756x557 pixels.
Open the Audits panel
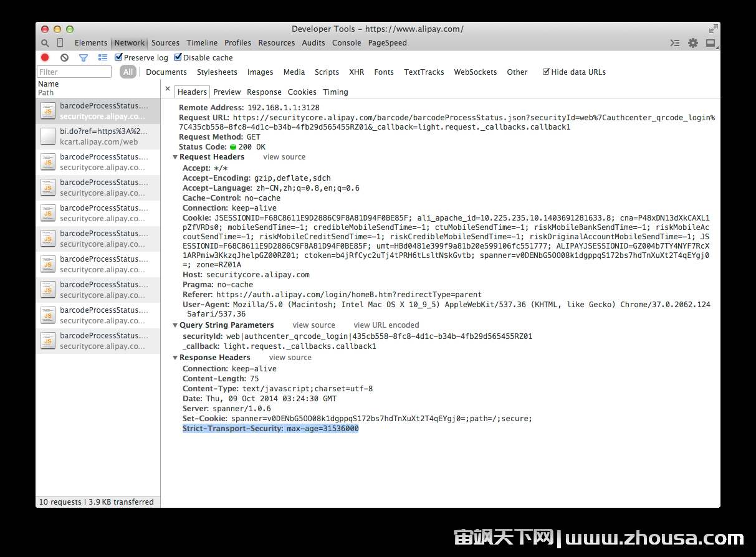pyautogui.click(x=313, y=43)
